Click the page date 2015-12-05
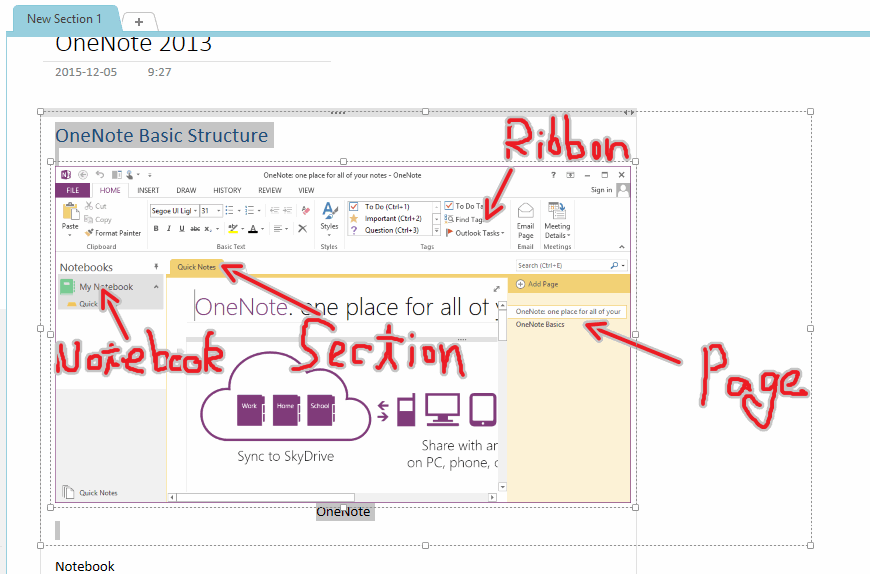 [86, 72]
